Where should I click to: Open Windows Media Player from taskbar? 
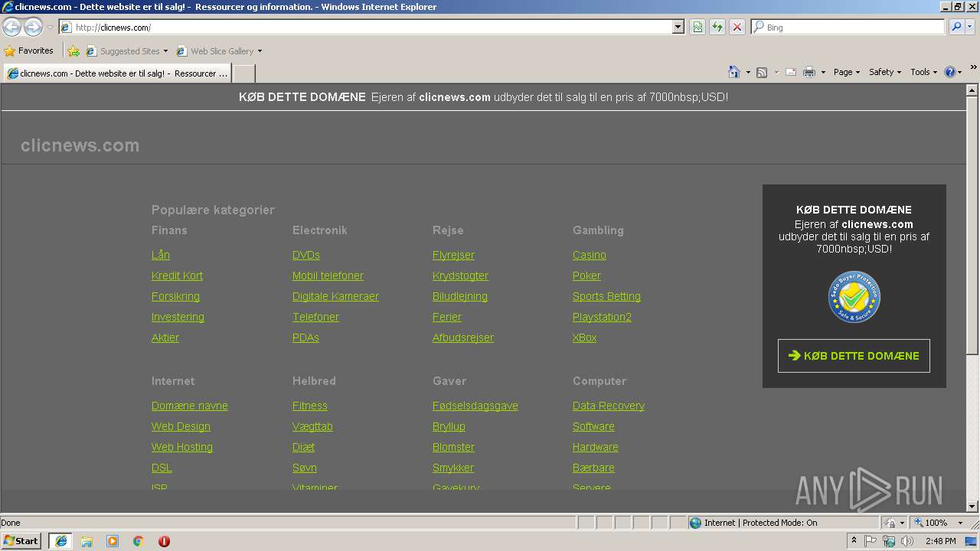113,541
